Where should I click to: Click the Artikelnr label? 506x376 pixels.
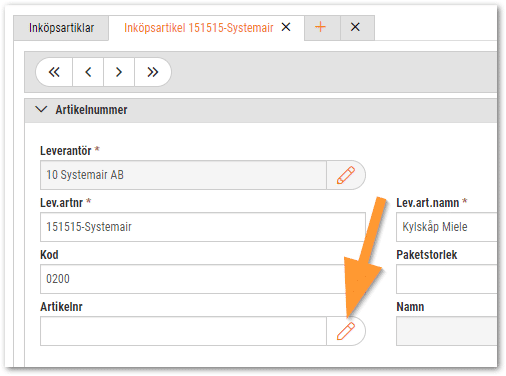pos(61,307)
